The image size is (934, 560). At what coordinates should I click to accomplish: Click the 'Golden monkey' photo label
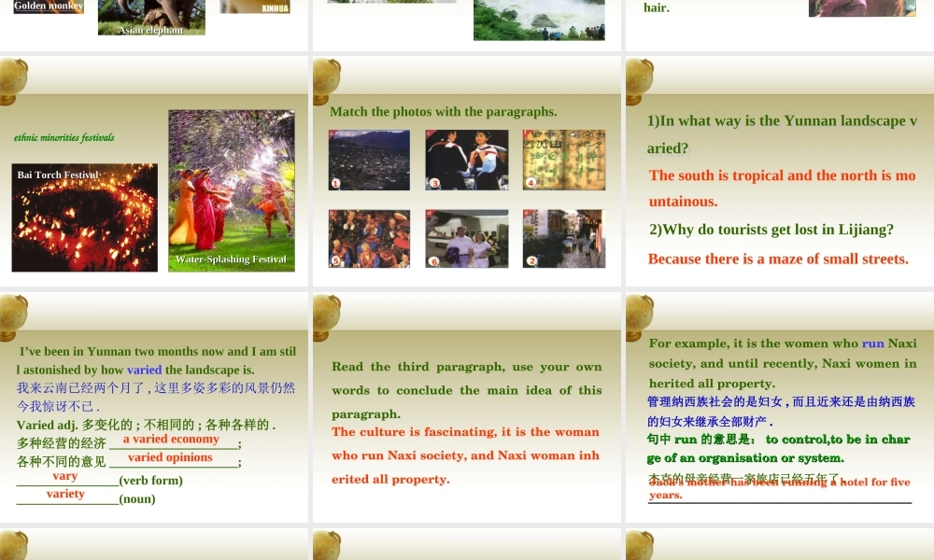click(x=49, y=6)
